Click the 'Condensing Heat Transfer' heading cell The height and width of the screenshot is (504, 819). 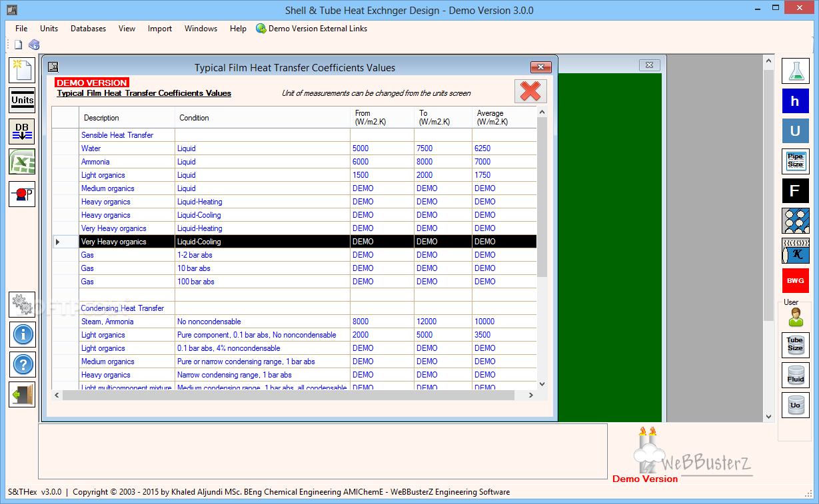click(127, 308)
